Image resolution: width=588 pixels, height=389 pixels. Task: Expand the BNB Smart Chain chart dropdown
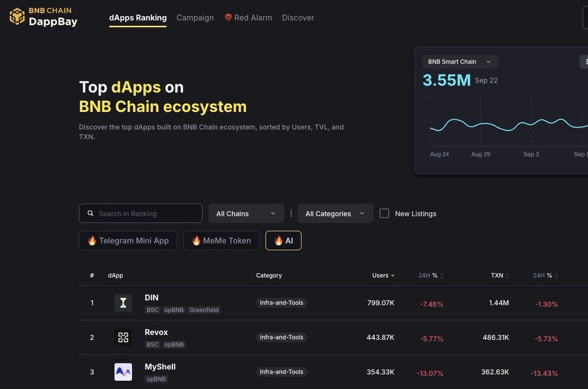(x=460, y=62)
